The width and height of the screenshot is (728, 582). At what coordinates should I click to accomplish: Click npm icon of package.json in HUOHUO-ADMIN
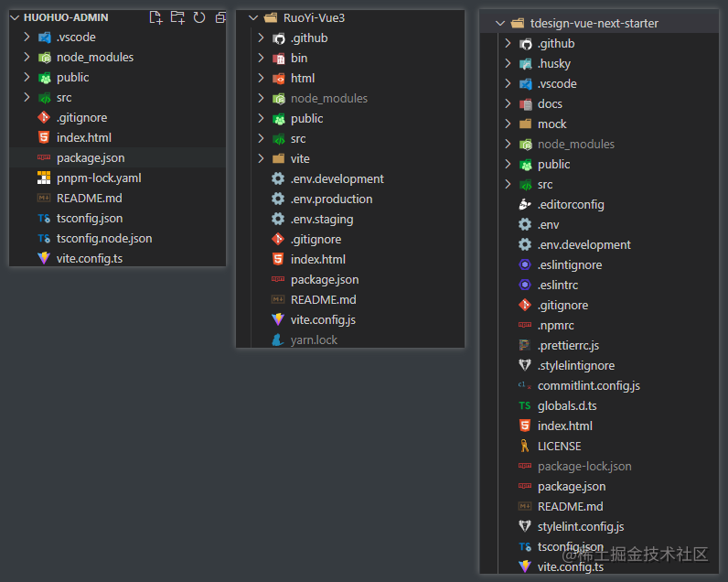coord(44,157)
